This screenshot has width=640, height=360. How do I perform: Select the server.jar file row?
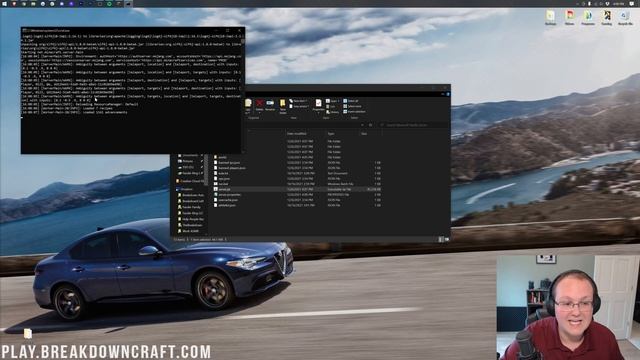point(297,189)
